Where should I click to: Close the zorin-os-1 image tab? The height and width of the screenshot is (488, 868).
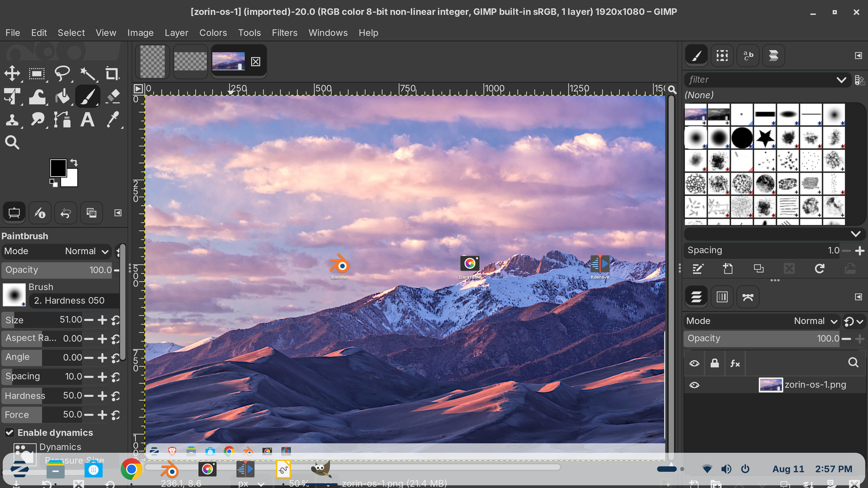(x=256, y=62)
